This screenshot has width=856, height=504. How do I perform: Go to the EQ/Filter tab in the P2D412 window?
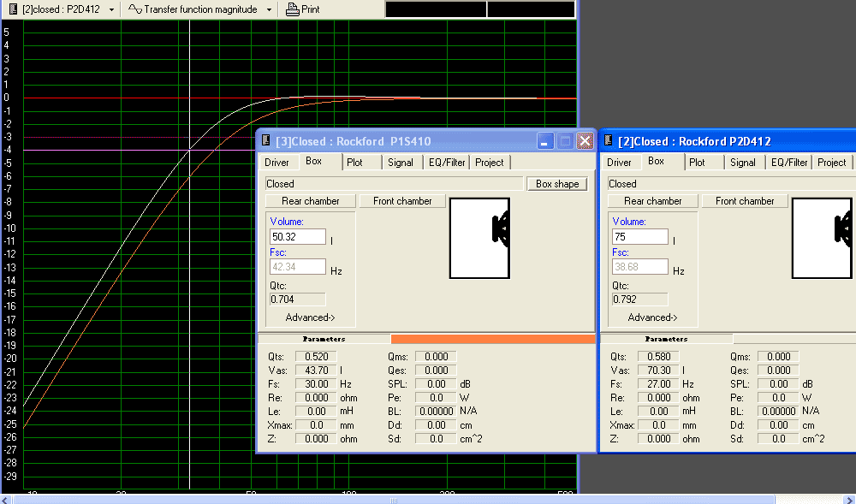tap(789, 163)
